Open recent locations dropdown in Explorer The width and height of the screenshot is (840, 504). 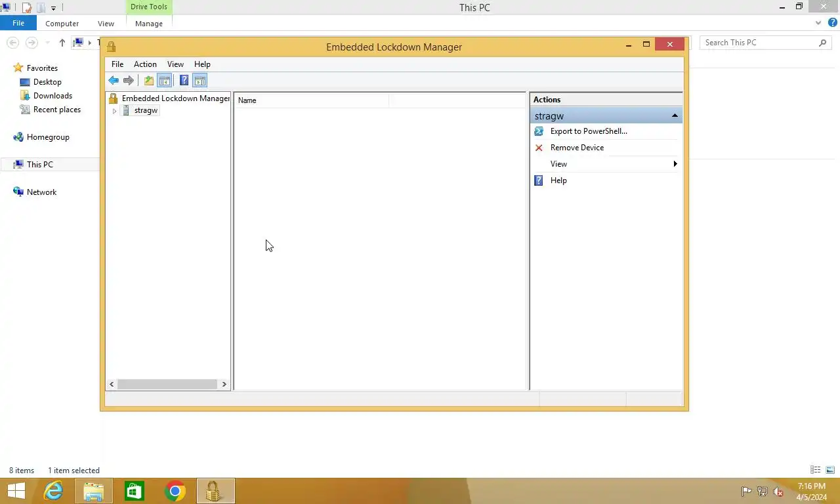coord(47,43)
